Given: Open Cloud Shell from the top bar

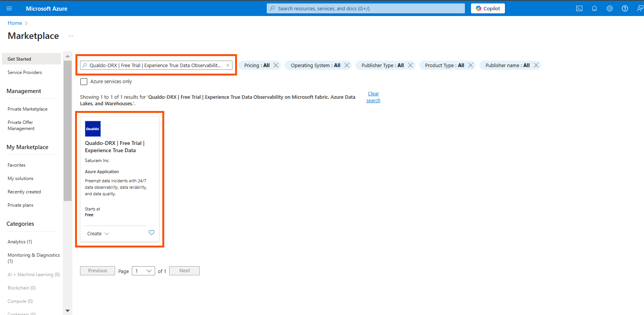Looking at the screenshot, I should coord(579,8).
